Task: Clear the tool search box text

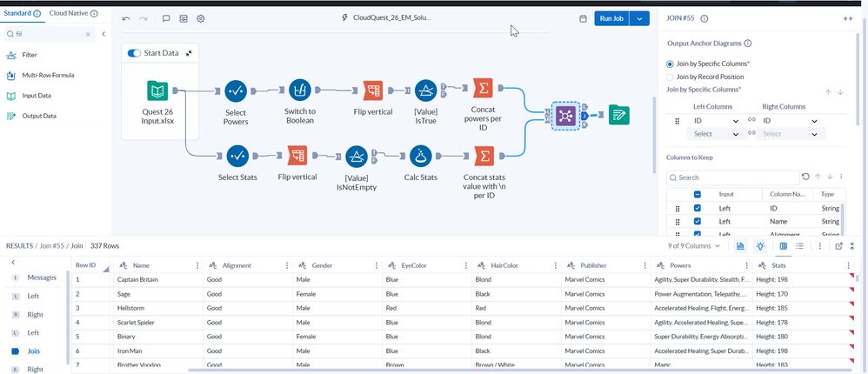Action: tap(88, 34)
